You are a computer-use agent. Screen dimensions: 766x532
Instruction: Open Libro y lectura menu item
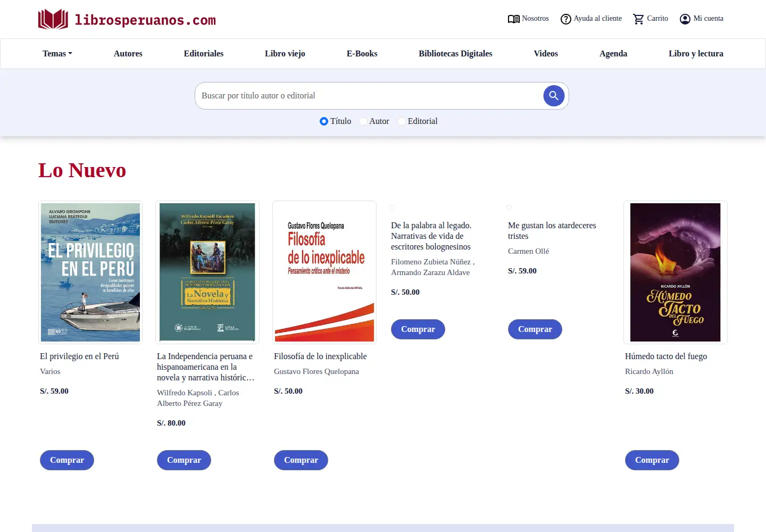(x=696, y=54)
